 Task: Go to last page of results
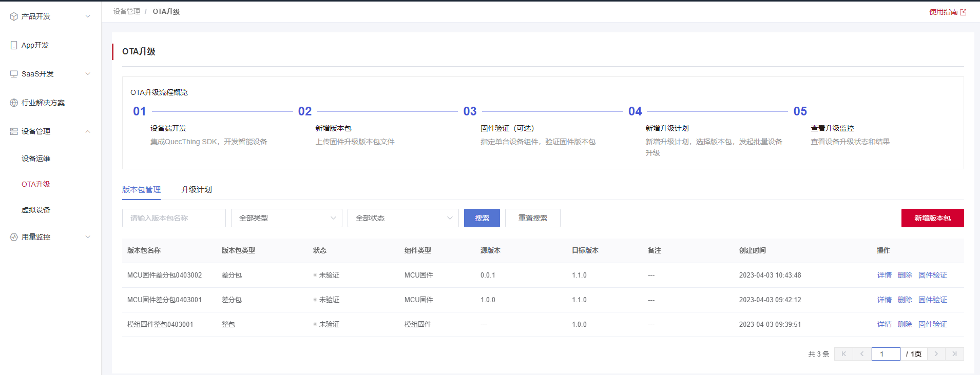click(x=955, y=354)
